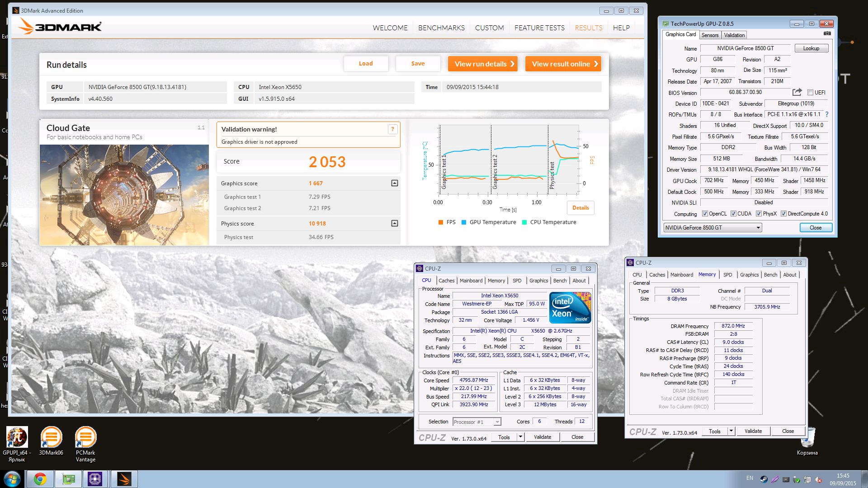
Task: Click the 3DMark taskbar icon
Action: (124, 479)
